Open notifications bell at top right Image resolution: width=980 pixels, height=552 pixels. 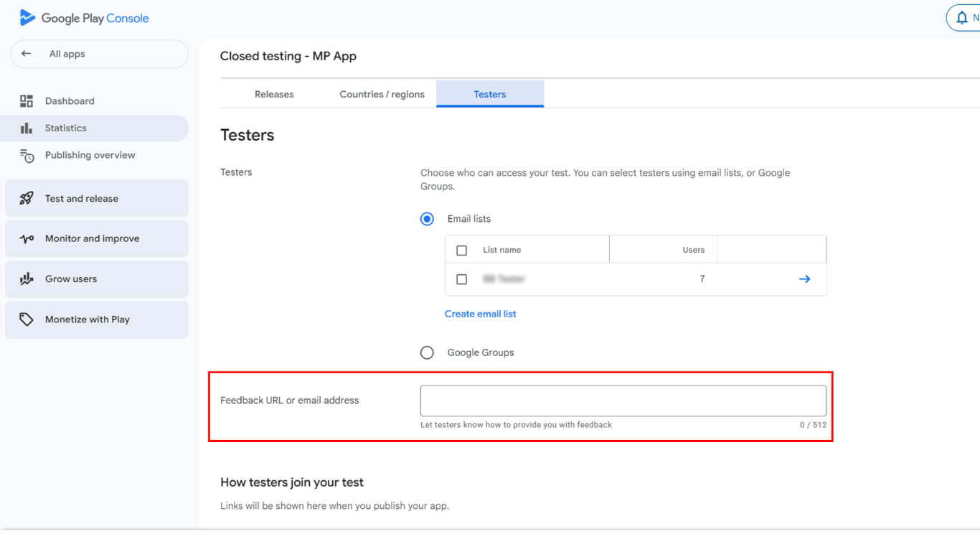coord(962,18)
